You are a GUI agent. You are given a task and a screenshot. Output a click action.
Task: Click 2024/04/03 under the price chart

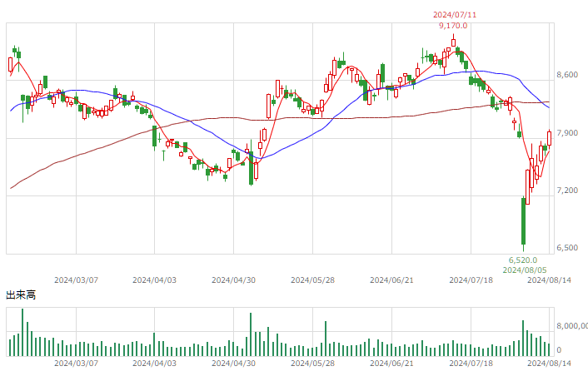coord(155,280)
